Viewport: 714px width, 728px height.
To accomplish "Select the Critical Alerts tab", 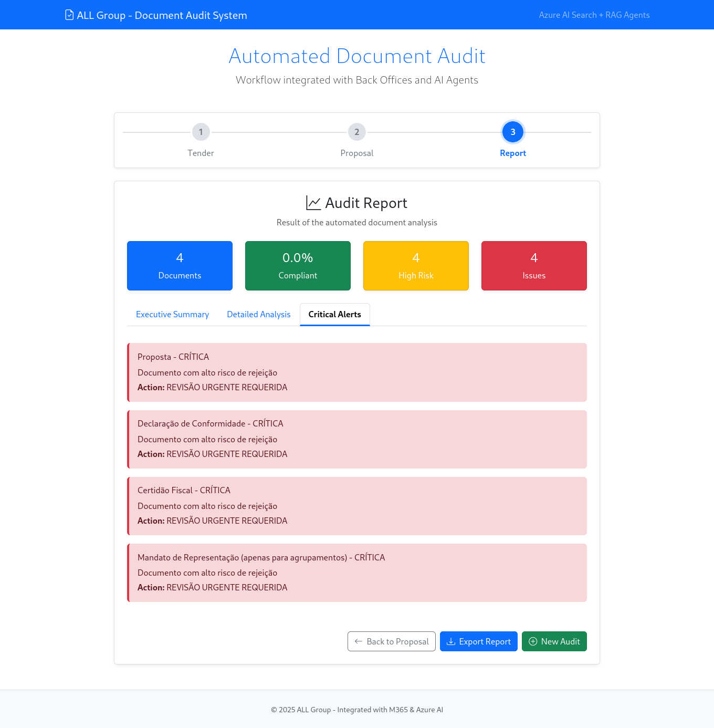I will point(334,314).
